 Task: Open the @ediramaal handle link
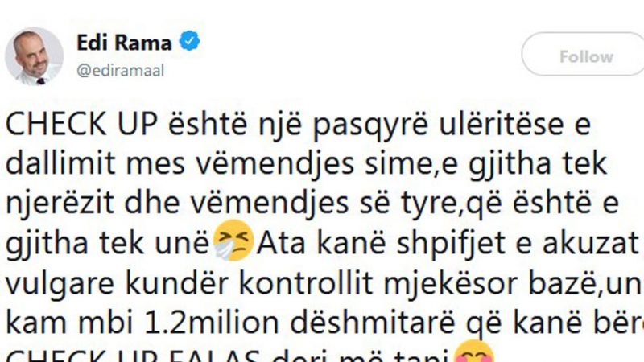pos(120,71)
